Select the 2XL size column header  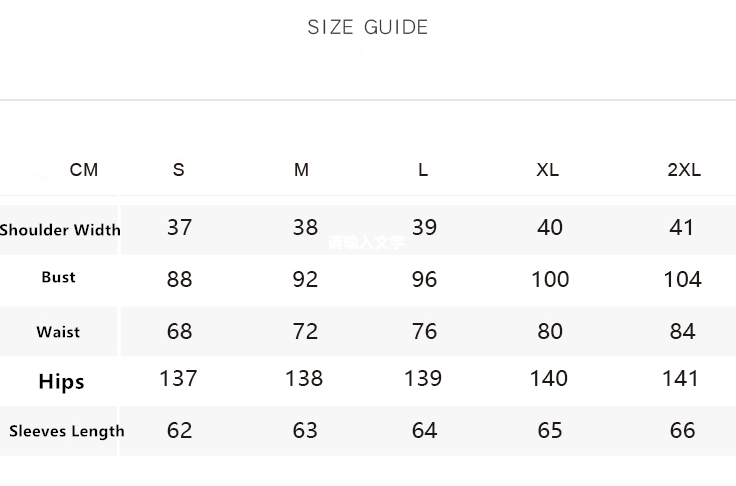(x=684, y=170)
